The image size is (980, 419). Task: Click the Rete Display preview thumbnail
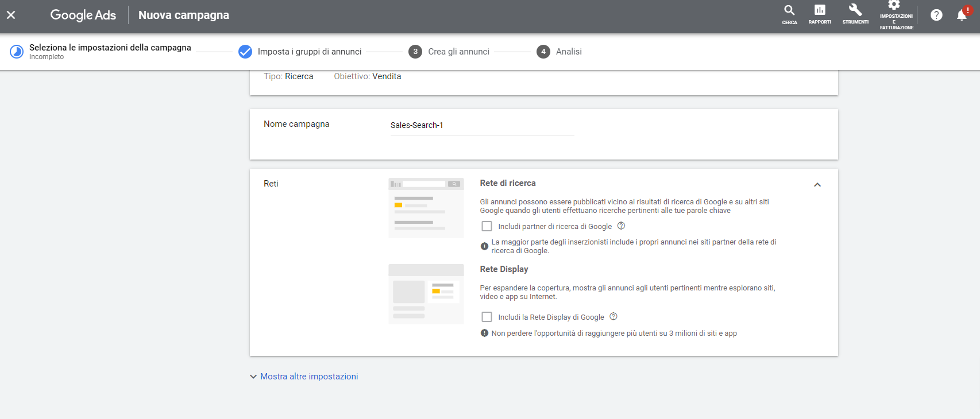click(x=426, y=294)
